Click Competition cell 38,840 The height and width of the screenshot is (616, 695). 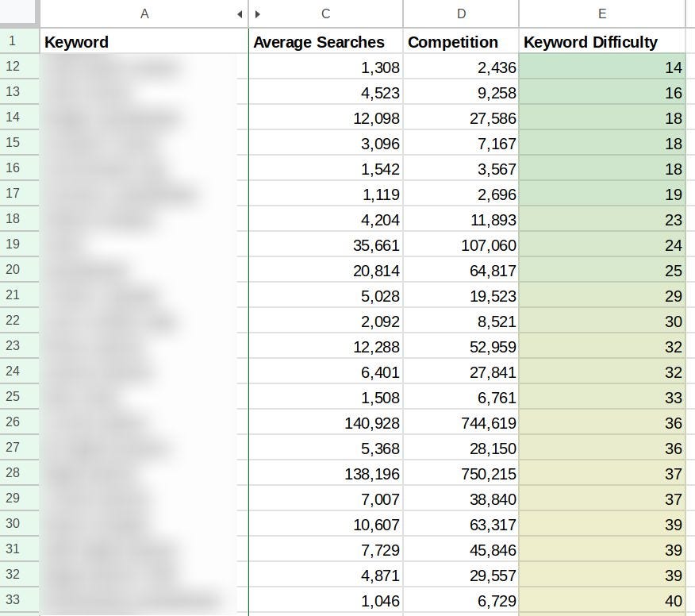pos(461,499)
